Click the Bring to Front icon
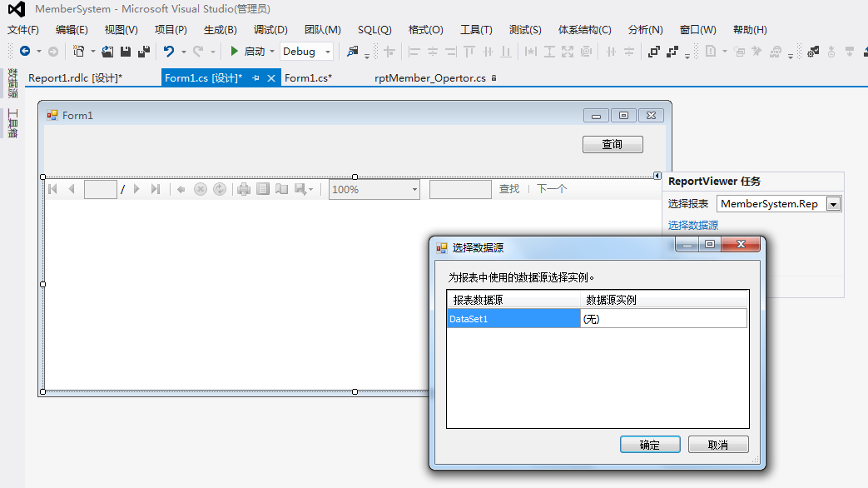 654,52
